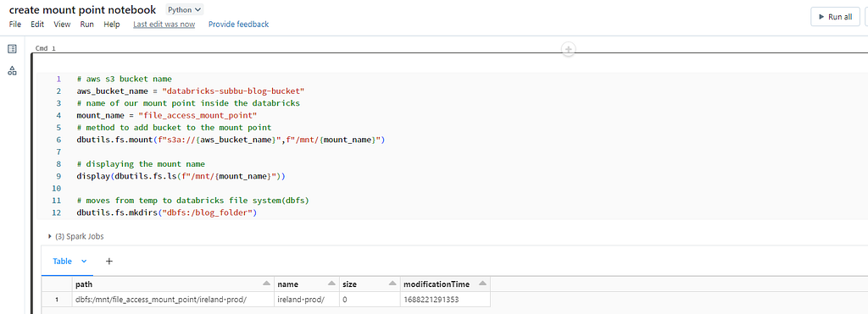Sort the path column with arrow icon

click(x=267, y=284)
